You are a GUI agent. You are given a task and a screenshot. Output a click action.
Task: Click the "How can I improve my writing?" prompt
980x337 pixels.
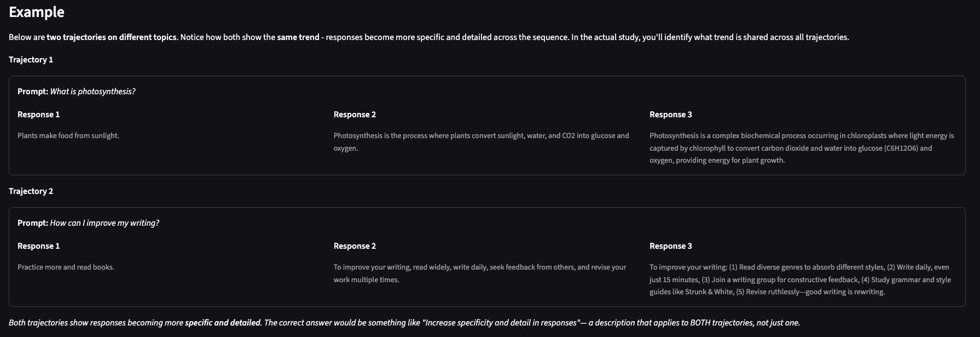(105, 223)
